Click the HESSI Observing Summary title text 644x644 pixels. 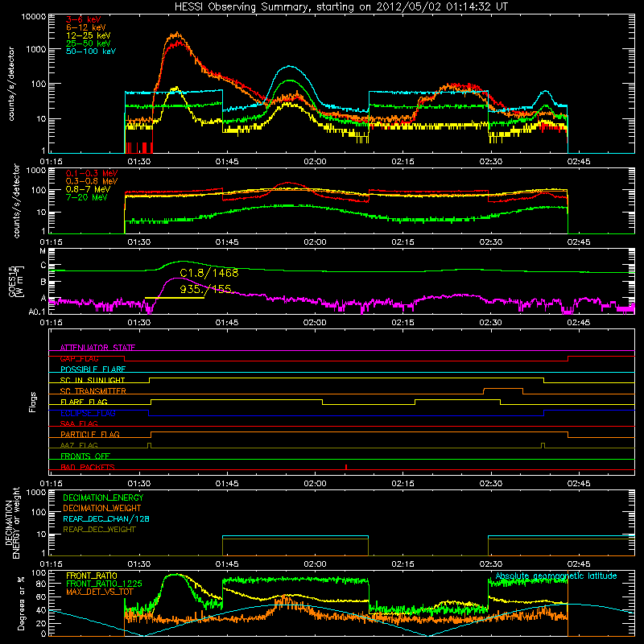[341, 7]
